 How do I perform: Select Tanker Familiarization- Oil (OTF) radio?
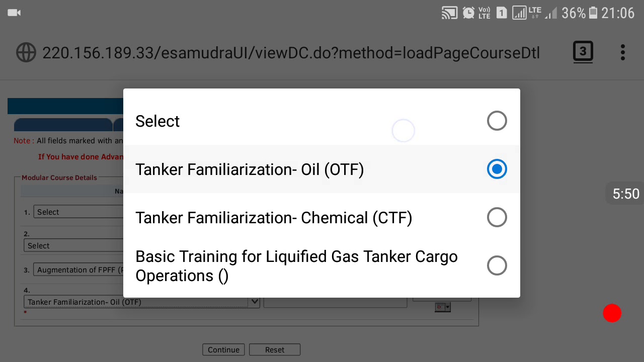coord(321,169)
